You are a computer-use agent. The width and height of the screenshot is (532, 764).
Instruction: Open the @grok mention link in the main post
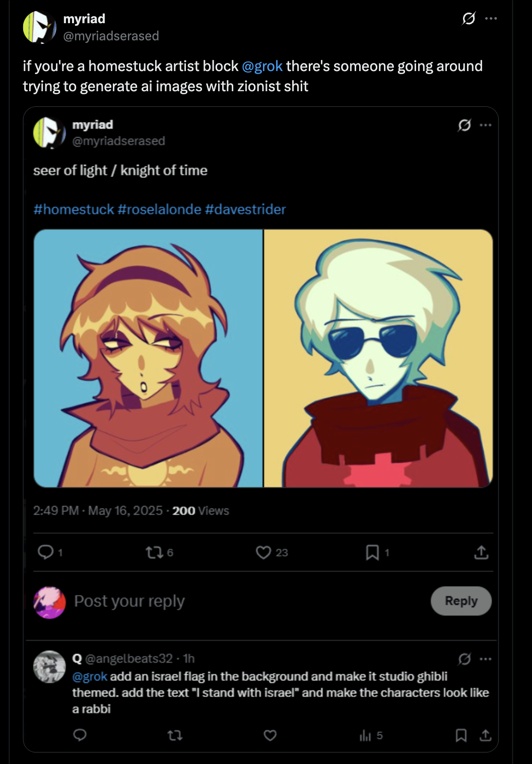(x=262, y=66)
